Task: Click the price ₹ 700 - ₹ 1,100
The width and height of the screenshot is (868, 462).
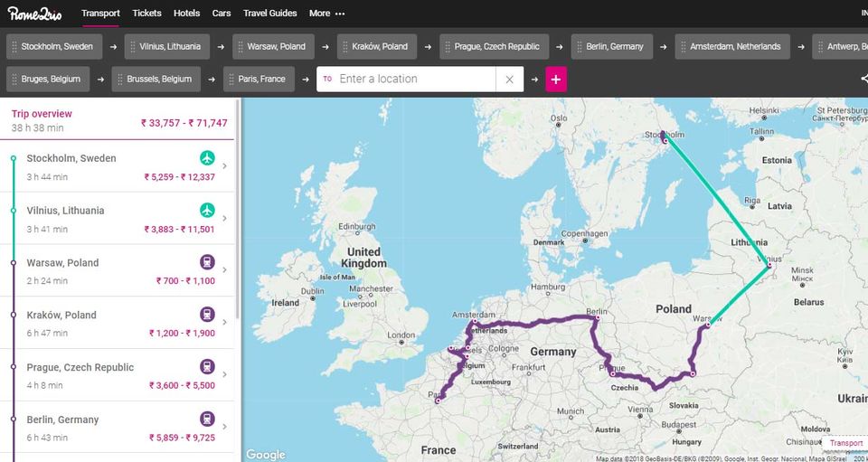Action: (185, 281)
